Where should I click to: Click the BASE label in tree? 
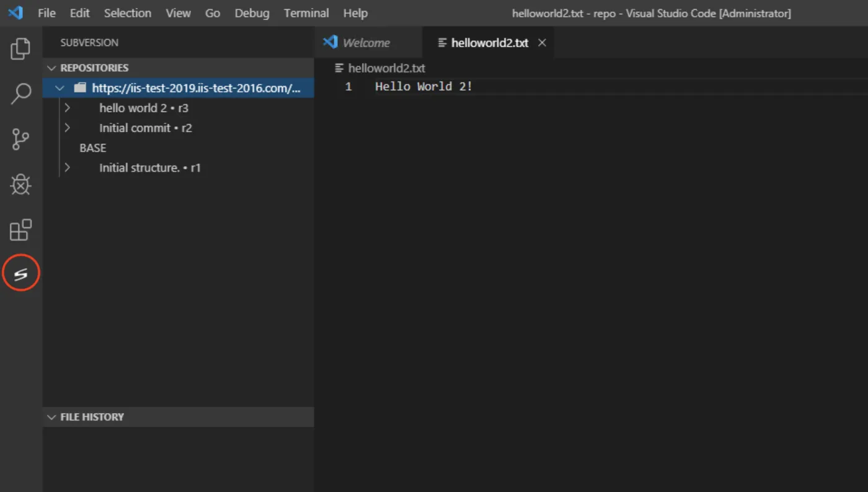[93, 148]
